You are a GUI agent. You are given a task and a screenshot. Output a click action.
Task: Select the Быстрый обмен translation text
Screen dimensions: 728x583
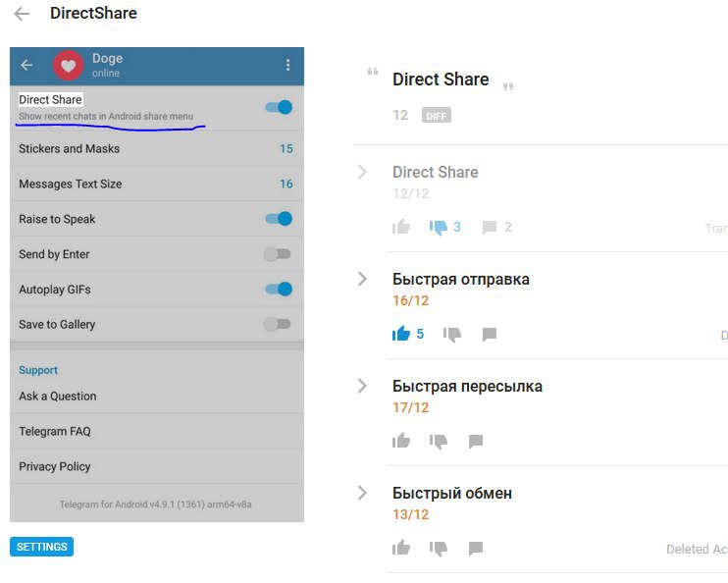[451, 493]
